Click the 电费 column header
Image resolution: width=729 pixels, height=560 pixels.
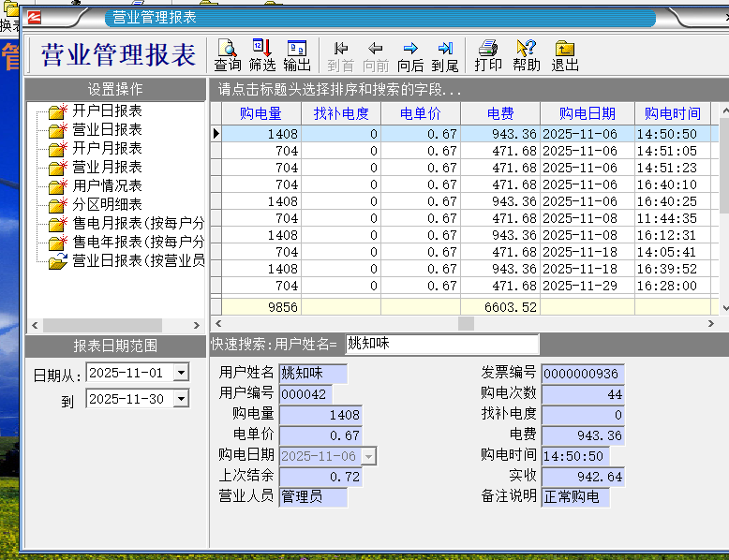500,113
